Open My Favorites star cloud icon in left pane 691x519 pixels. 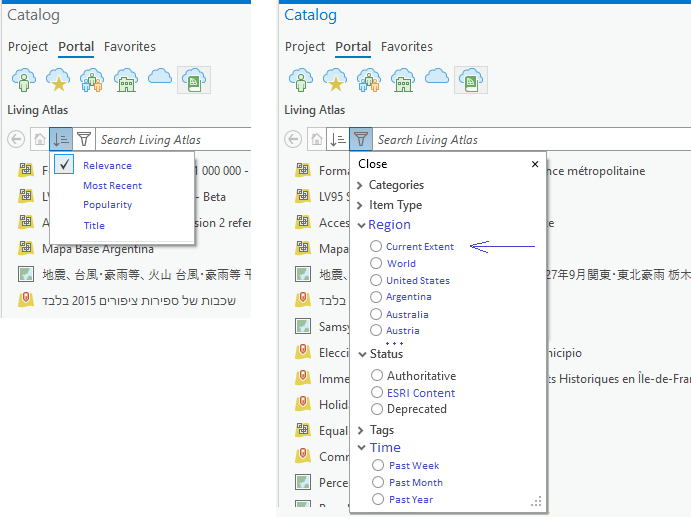click(x=58, y=80)
